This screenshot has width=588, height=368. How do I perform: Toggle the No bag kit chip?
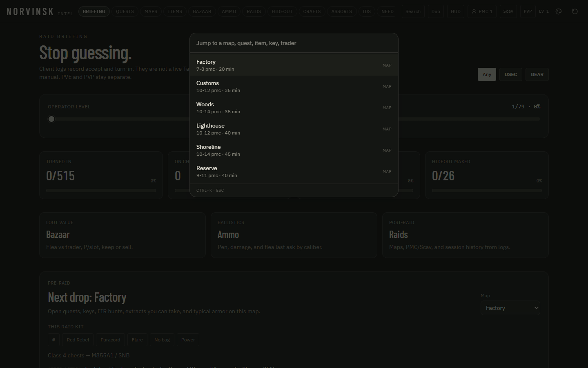coord(162,340)
